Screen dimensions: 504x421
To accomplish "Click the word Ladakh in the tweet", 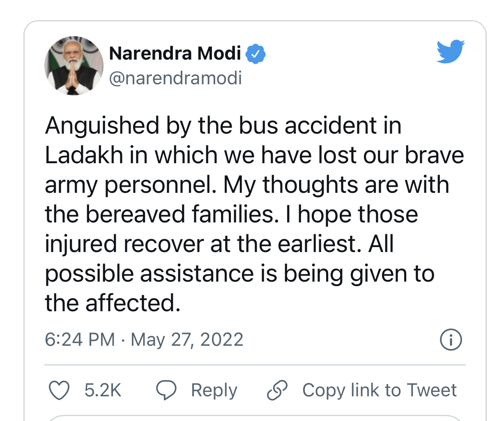I will pos(84,155).
